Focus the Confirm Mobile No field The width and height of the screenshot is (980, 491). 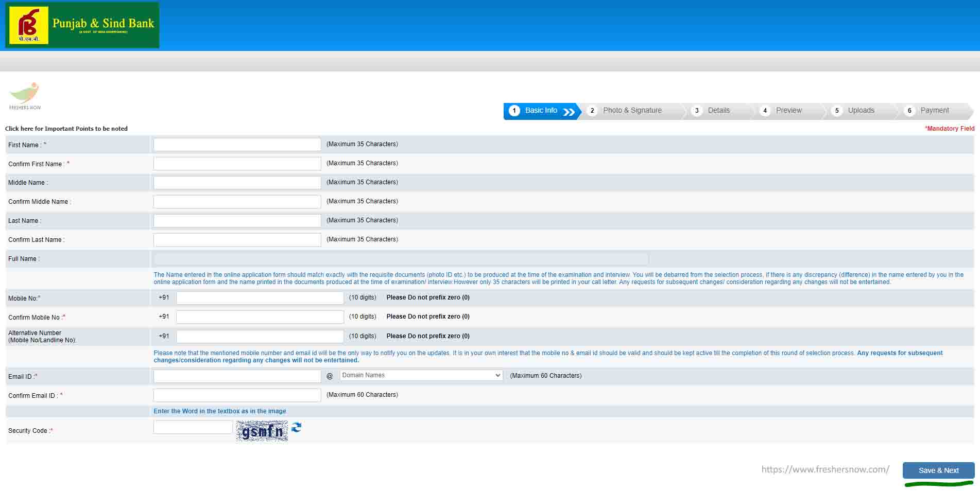coord(260,317)
